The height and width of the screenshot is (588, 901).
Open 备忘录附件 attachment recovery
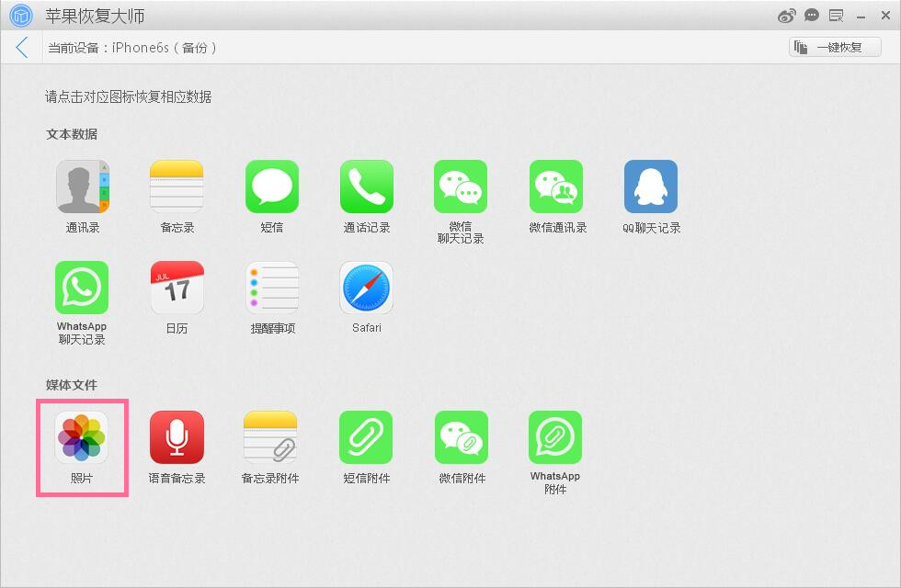pyautogui.click(x=271, y=438)
